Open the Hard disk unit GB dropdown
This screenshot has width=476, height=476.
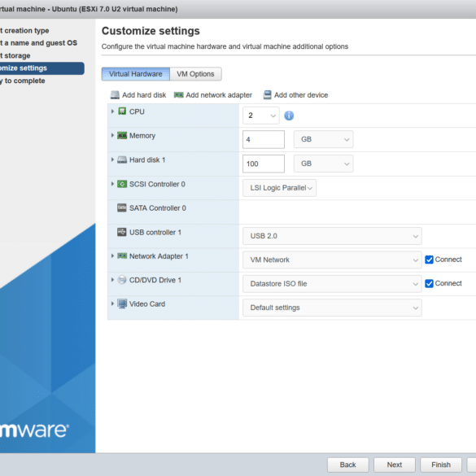click(323, 164)
